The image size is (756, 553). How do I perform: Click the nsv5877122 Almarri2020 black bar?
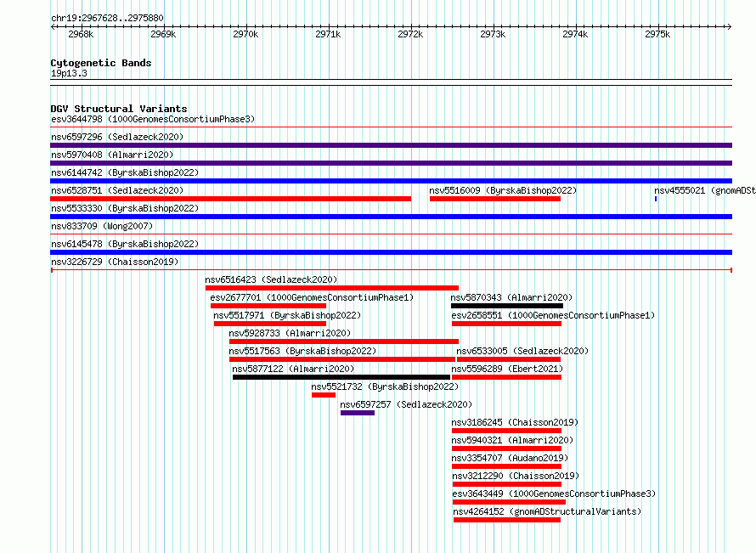coord(341,377)
